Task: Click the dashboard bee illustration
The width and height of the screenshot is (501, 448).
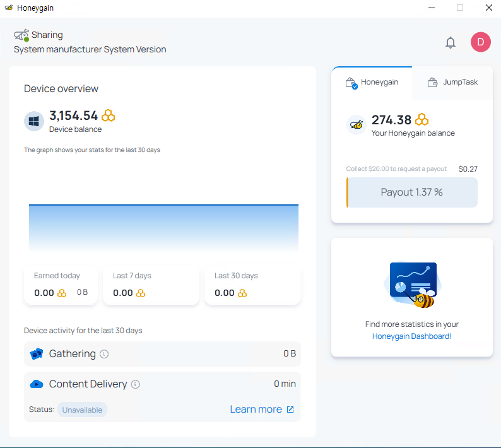Action: (x=413, y=285)
